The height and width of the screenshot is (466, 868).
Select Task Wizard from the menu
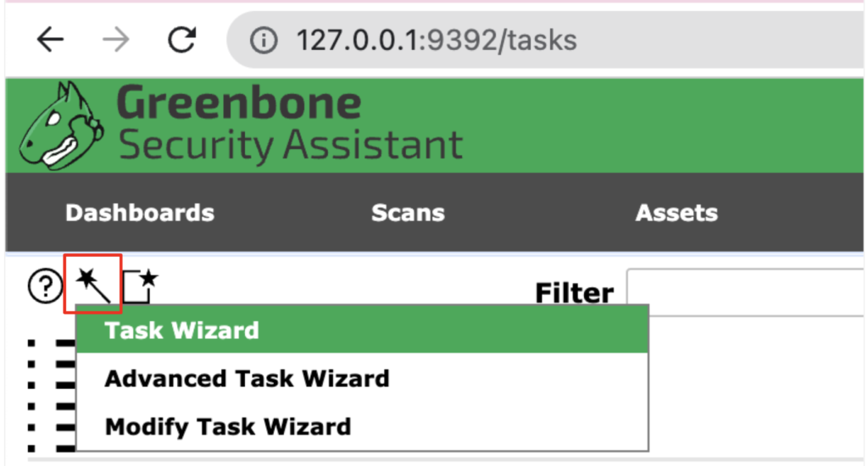click(x=362, y=330)
